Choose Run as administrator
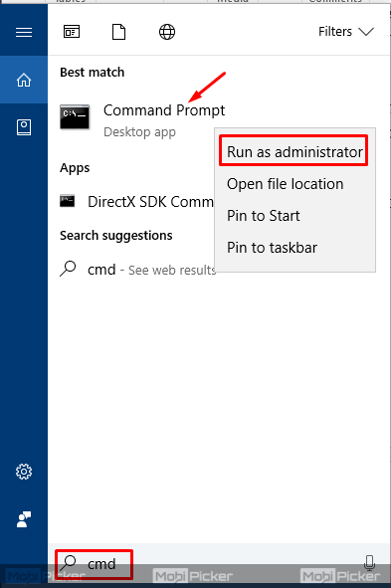 pos(294,151)
